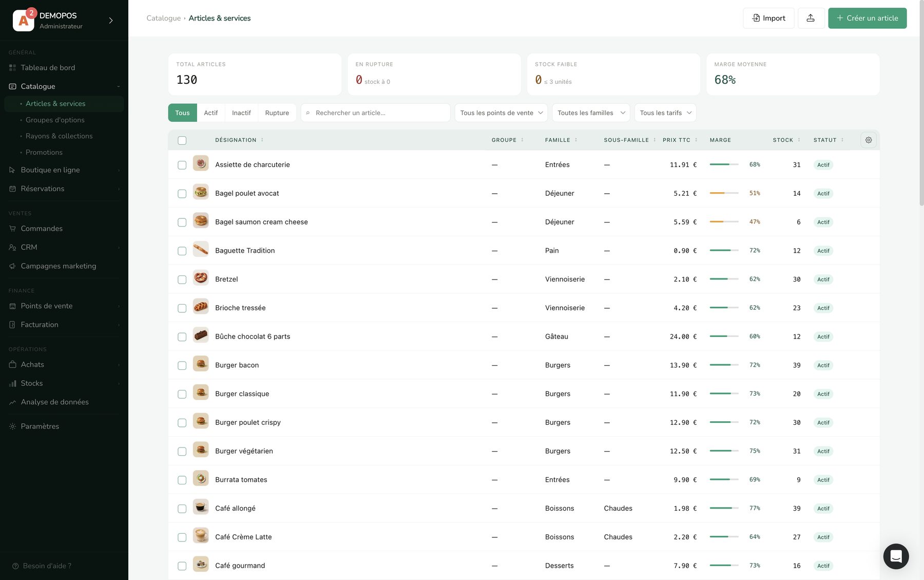This screenshot has height=580, width=924.
Task: Open Tous les points de vente dropdown
Action: point(501,113)
